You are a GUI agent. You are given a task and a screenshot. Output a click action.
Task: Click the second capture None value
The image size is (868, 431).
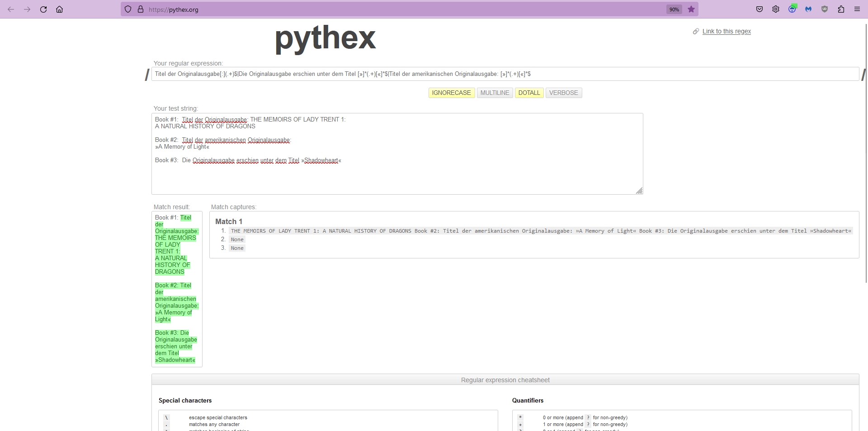[237, 239]
